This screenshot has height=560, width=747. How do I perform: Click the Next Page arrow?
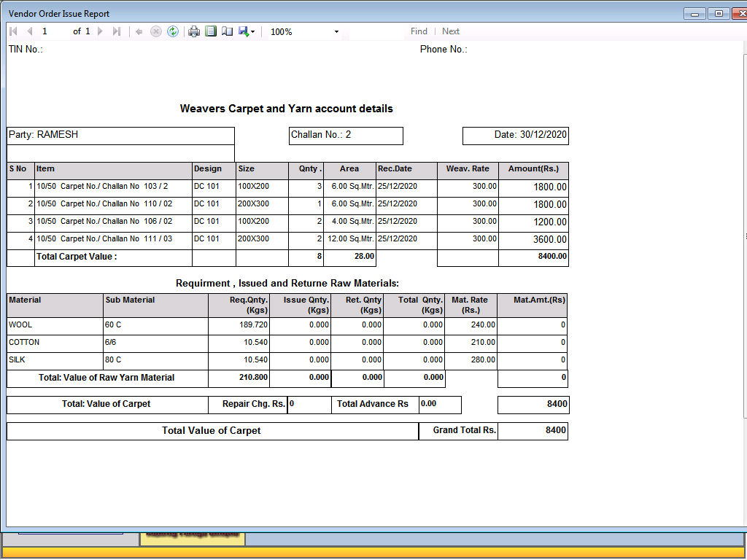[101, 31]
